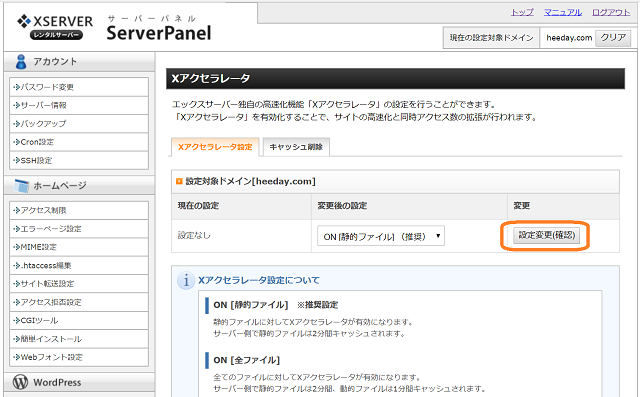
Task: Select 簡単インストール sidebar item
Action: click(79, 339)
